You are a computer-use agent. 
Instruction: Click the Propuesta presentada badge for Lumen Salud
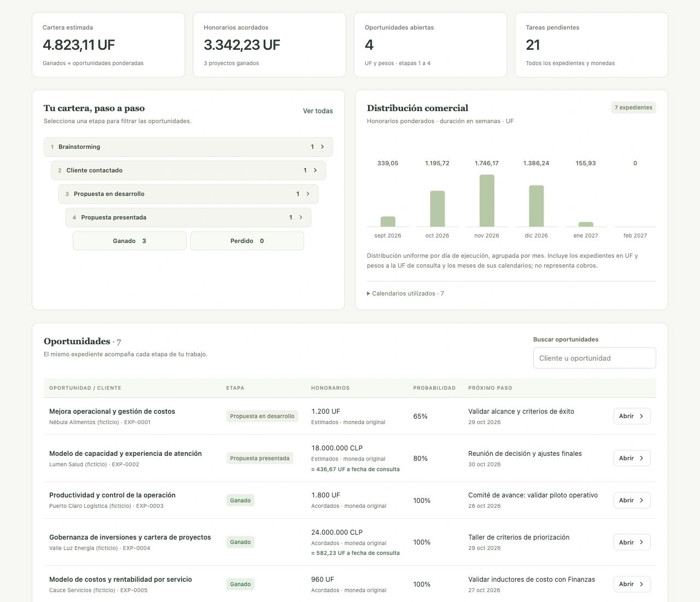pyautogui.click(x=260, y=458)
